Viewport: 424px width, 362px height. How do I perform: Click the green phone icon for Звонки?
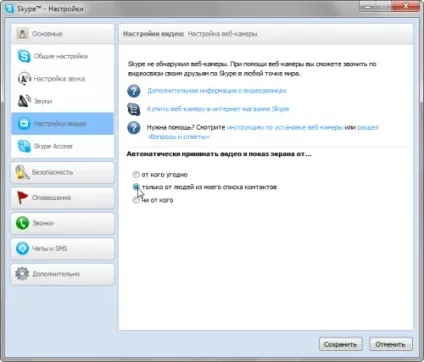click(22, 223)
